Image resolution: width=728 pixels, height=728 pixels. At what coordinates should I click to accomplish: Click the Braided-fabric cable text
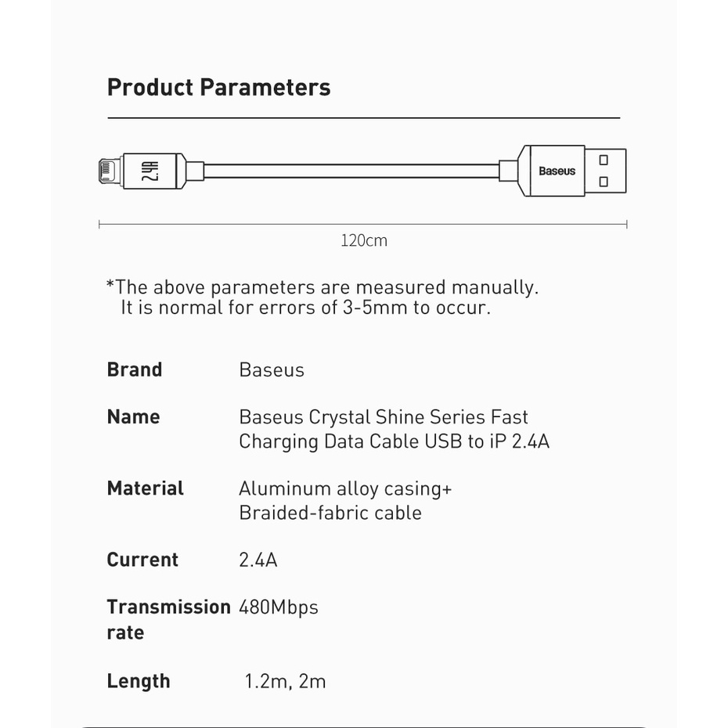click(330, 513)
